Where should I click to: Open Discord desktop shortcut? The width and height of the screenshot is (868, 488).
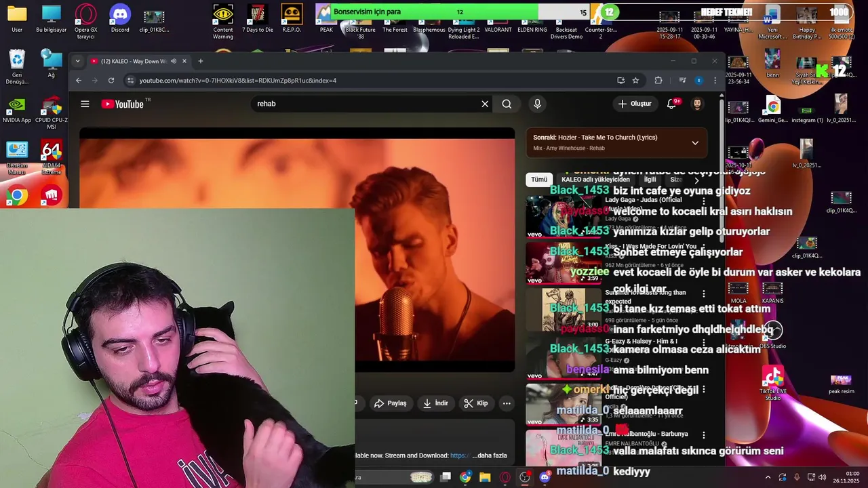(x=120, y=19)
